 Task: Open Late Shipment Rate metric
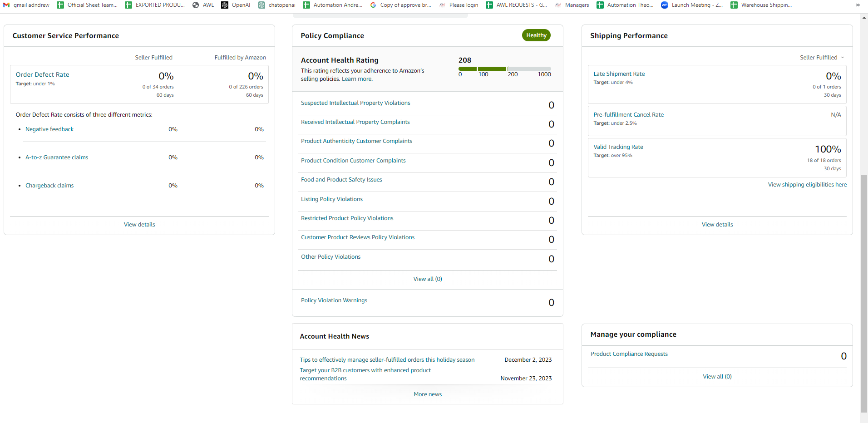619,74
